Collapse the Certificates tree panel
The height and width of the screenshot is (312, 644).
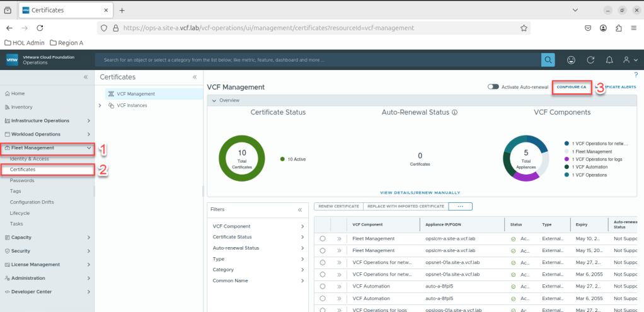195,77
